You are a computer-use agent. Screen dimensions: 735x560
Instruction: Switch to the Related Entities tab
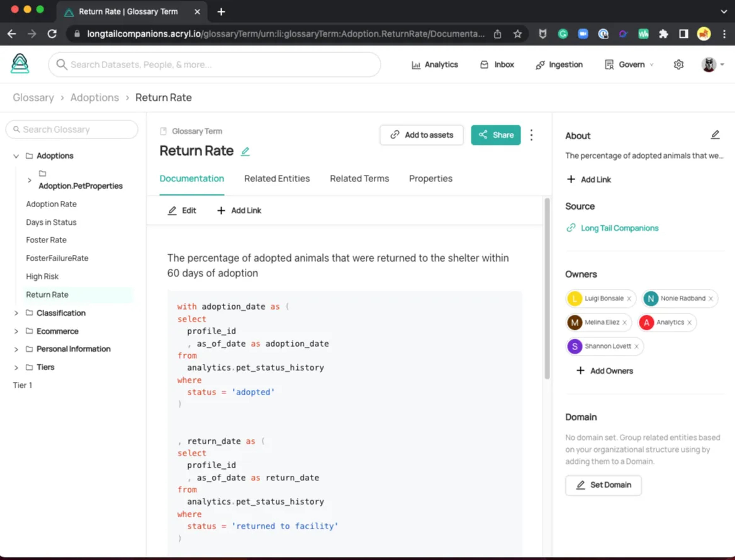point(277,178)
